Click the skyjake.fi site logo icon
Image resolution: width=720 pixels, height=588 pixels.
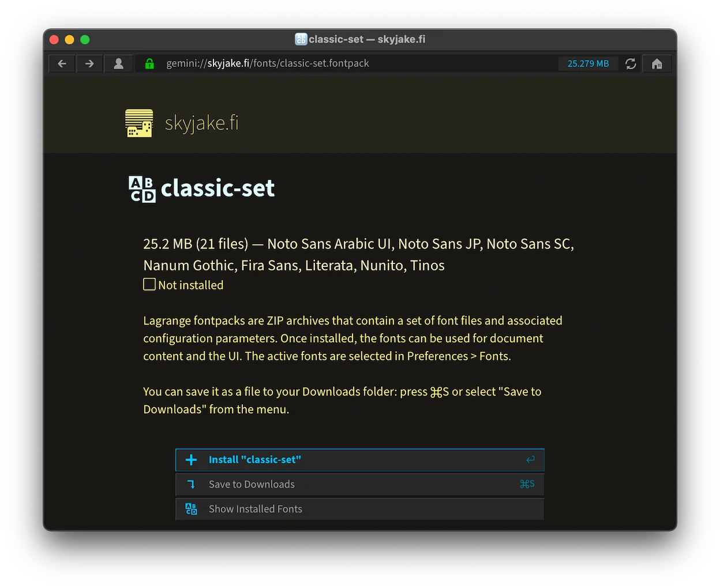coord(139,123)
